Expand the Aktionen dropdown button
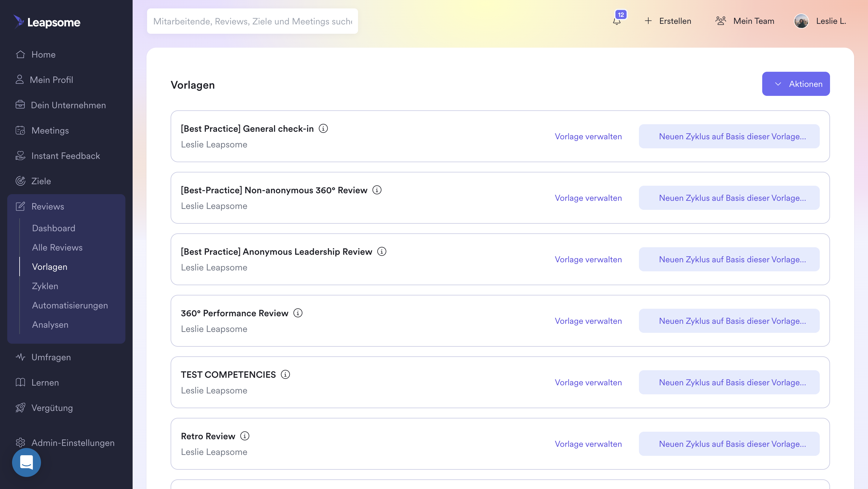This screenshot has height=489, width=868. [796, 84]
